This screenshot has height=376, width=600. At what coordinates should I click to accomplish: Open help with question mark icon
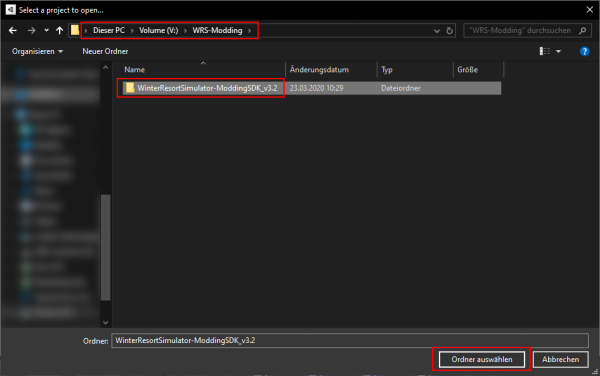pyautogui.click(x=584, y=51)
